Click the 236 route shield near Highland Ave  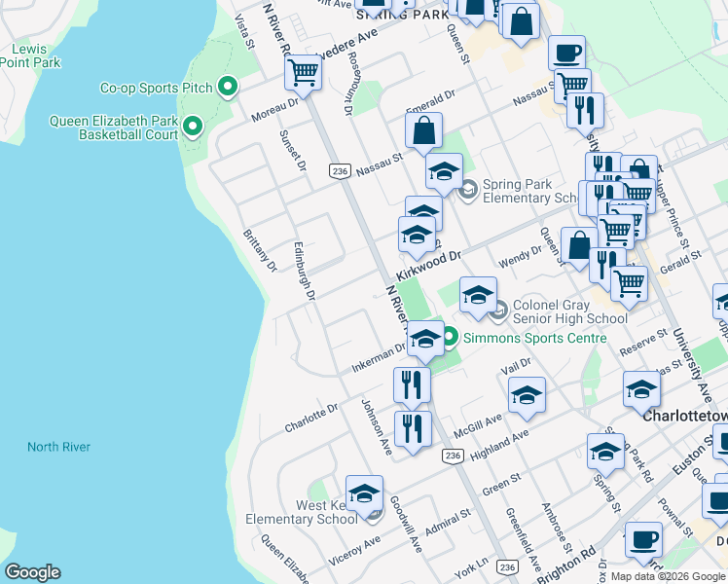(453, 456)
